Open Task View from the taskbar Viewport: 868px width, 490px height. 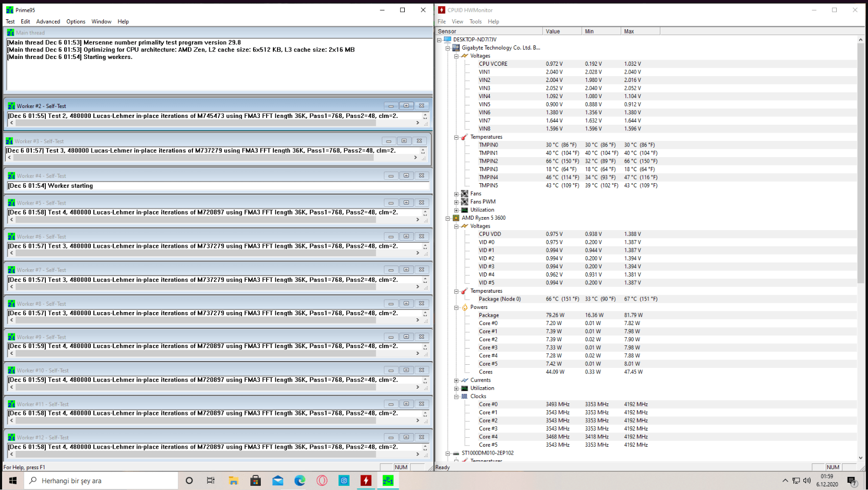[211, 481]
